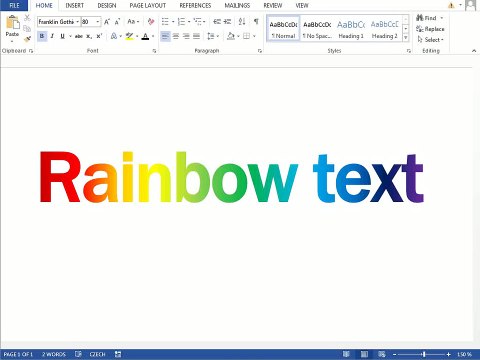Toggle Bold formatting
Screen dimensions: 480x360
click(42, 36)
